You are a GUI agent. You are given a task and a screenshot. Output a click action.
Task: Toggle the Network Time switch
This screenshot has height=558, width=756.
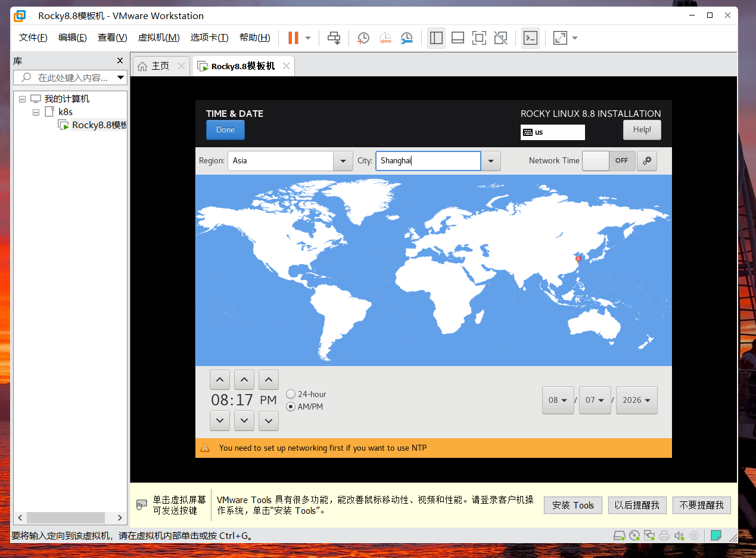point(609,160)
